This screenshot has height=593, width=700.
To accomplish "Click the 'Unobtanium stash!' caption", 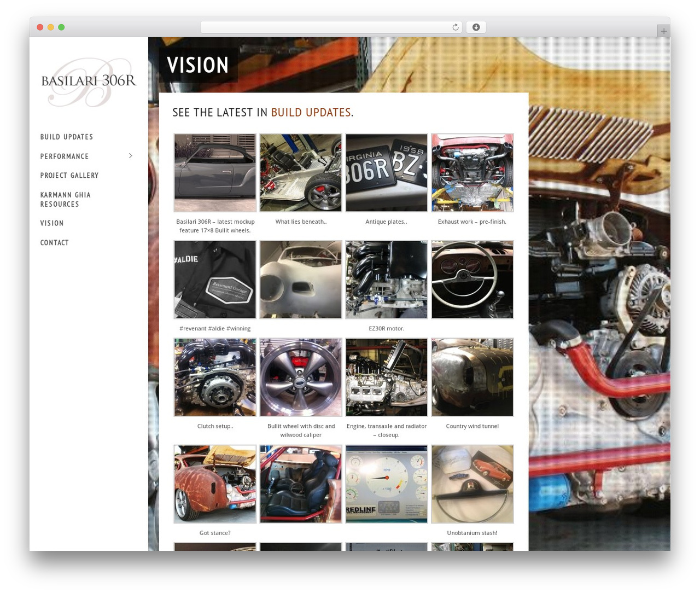I will tap(472, 533).
